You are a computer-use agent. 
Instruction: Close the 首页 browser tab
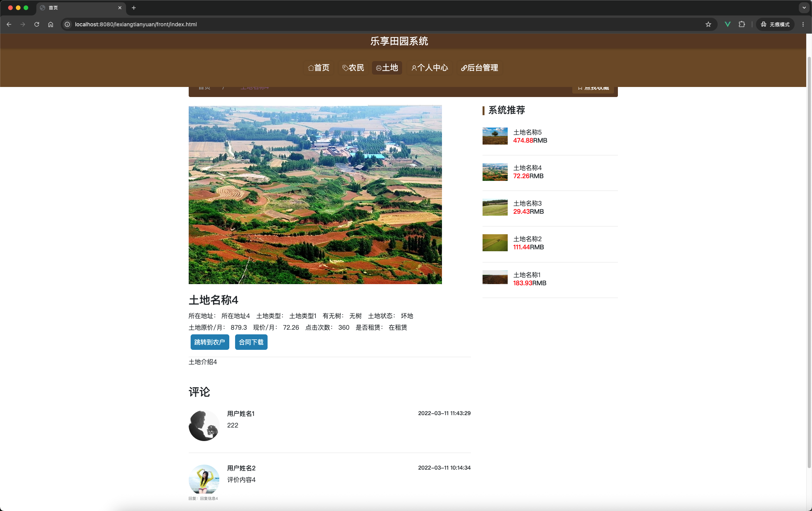(120, 8)
